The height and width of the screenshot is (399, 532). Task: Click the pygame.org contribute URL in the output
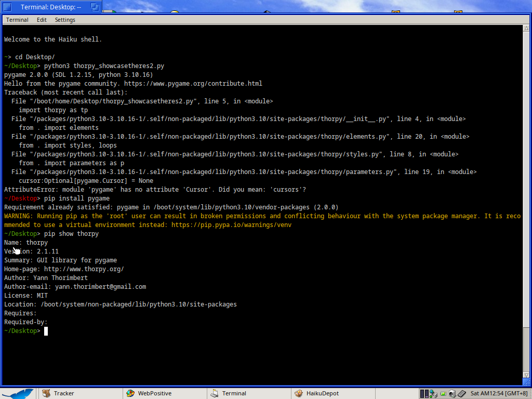coord(193,84)
